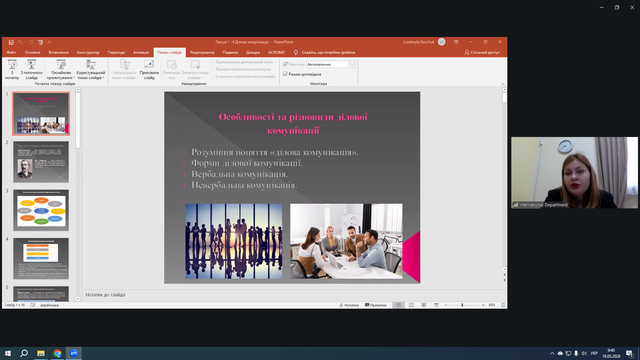Open the Монітор Автоматично dropdown
640x360 pixels.
click(352, 64)
